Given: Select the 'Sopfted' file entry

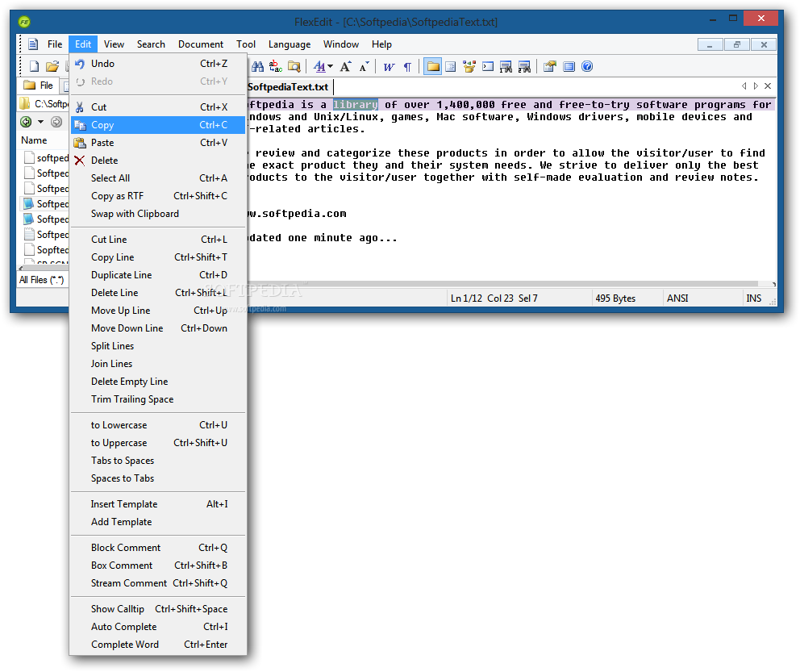Looking at the screenshot, I should (x=47, y=250).
